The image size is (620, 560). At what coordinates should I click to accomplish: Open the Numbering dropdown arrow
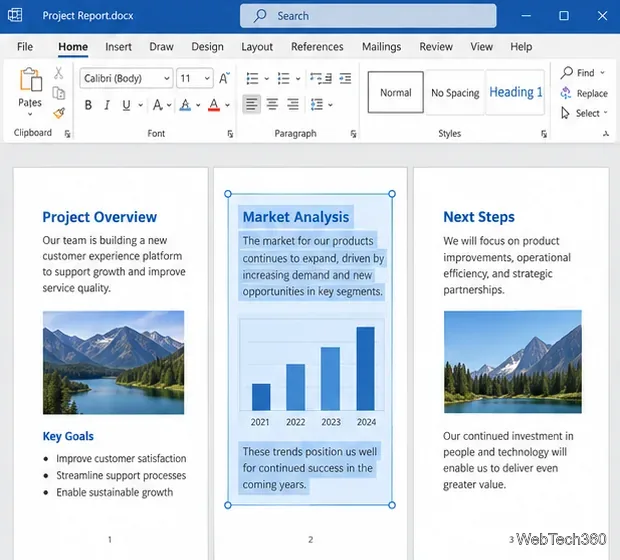click(298, 79)
